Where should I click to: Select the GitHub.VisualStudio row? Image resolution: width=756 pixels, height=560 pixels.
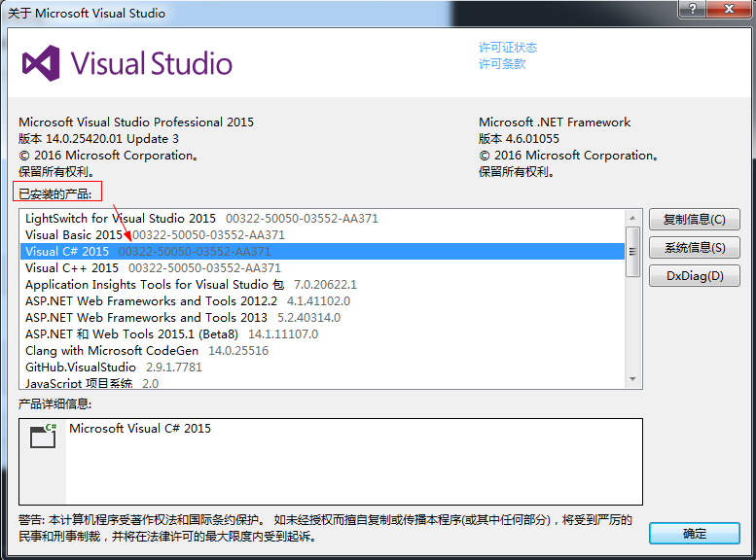(x=323, y=367)
